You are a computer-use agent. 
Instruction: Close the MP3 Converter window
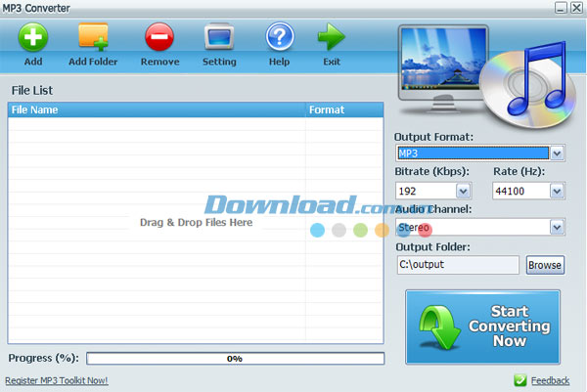click(576, 8)
